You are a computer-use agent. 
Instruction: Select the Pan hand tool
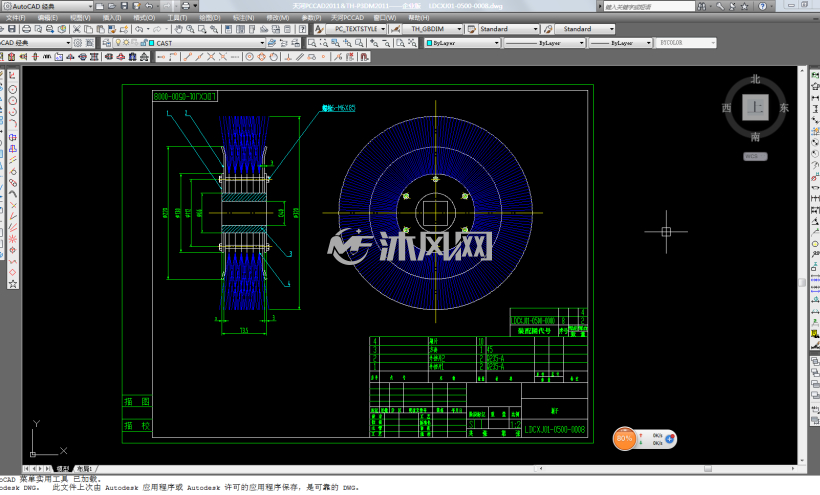179,29
